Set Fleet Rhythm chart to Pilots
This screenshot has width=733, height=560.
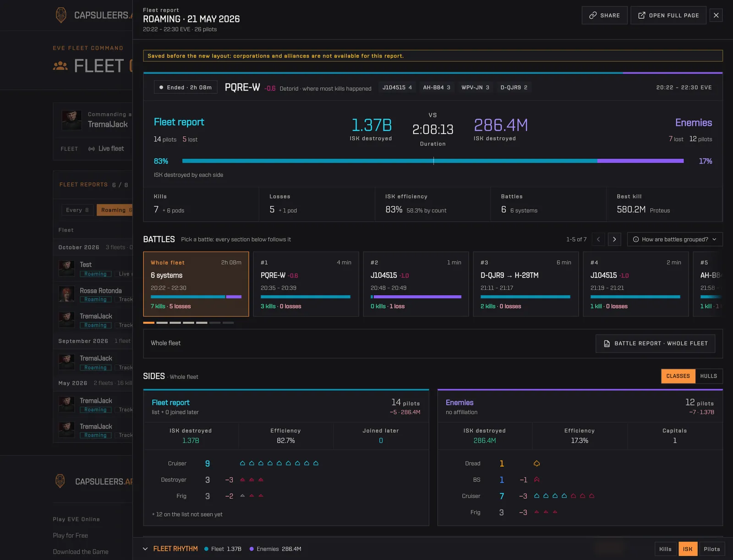[x=711, y=549]
